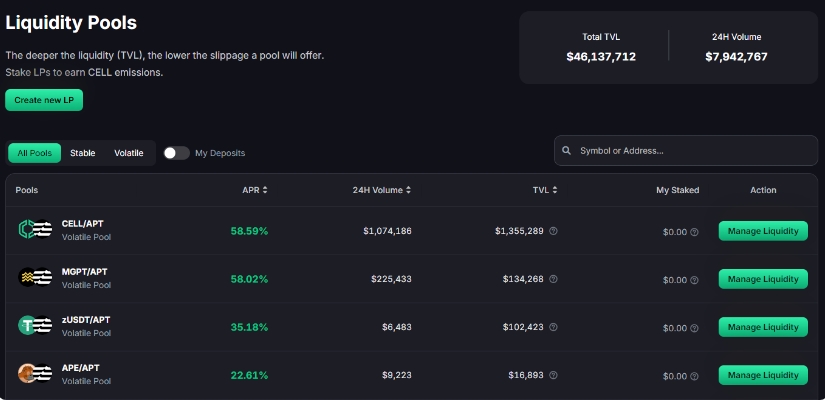Screen dimensions: 825x400
Task: Click the Pools column header
Action: pyautogui.click(x=27, y=190)
